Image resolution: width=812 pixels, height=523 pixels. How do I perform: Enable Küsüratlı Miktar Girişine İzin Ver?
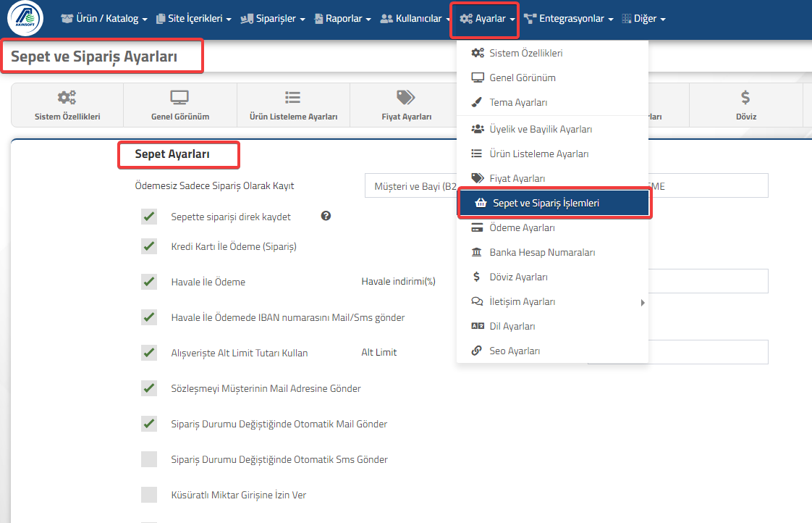[x=149, y=495]
